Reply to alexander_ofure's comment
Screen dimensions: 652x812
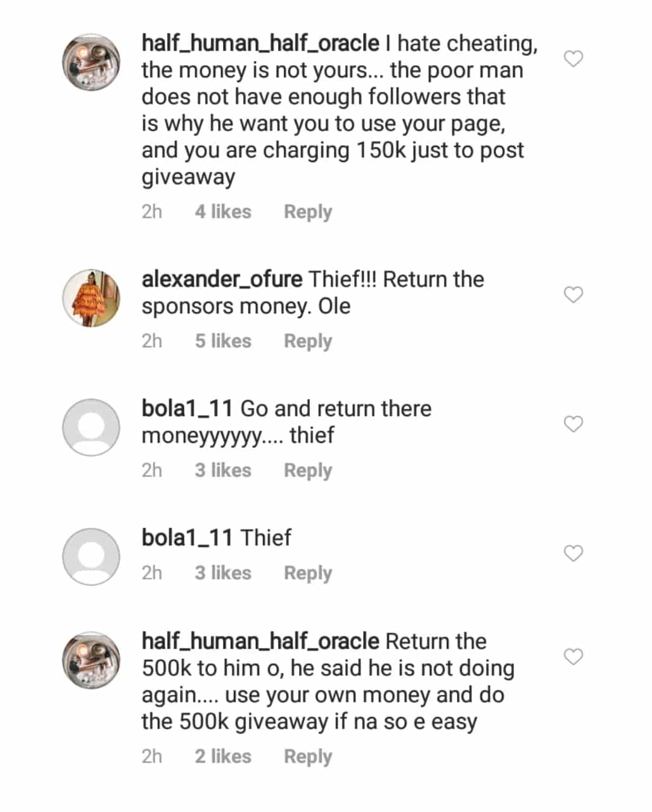307,341
